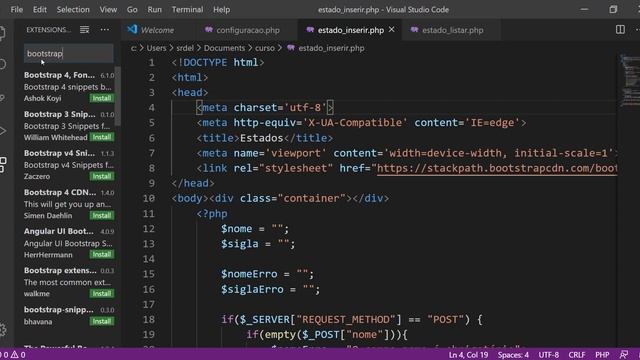
Task: Install Bootstrap extension by walkme
Action: point(102,293)
